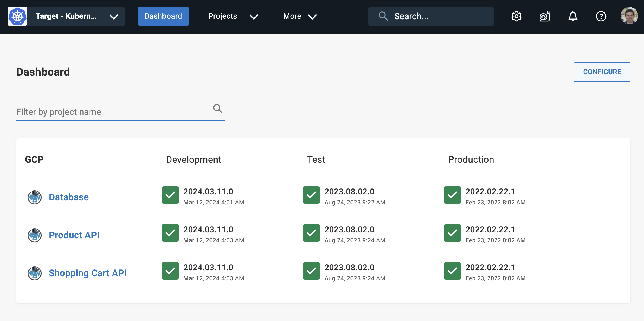Focus the Filter by project name field
644x321 pixels.
pyautogui.click(x=113, y=112)
